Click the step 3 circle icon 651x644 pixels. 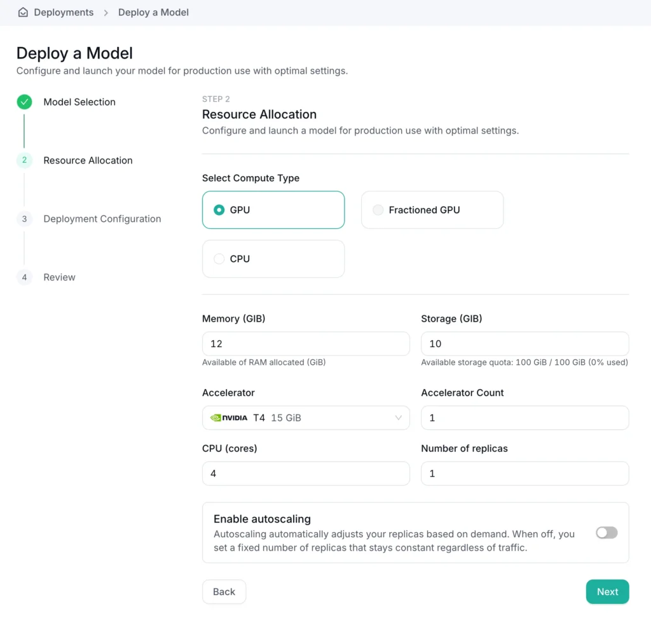click(24, 219)
